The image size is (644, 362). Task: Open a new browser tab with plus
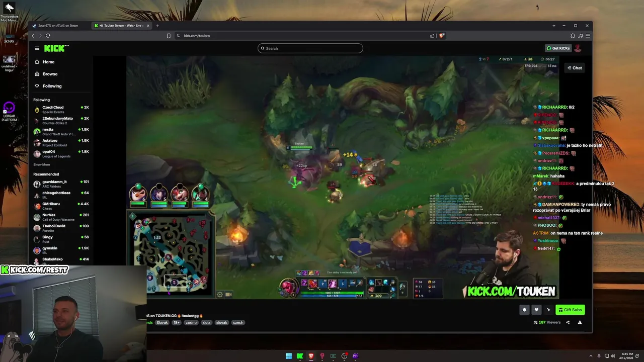pyautogui.click(x=157, y=26)
